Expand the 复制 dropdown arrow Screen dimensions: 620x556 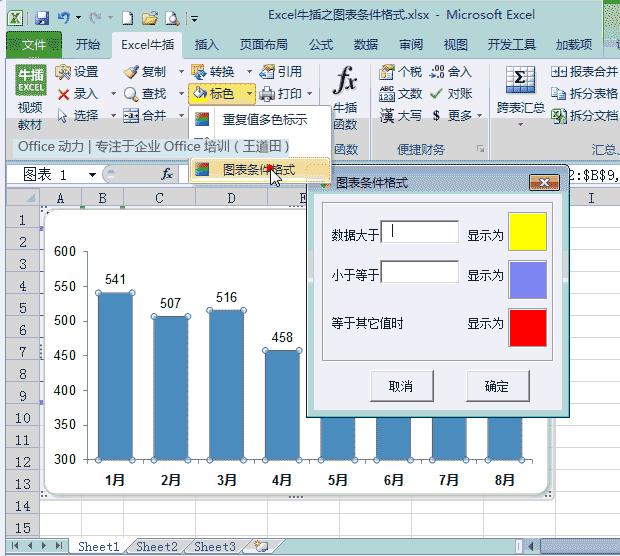pos(181,72)
